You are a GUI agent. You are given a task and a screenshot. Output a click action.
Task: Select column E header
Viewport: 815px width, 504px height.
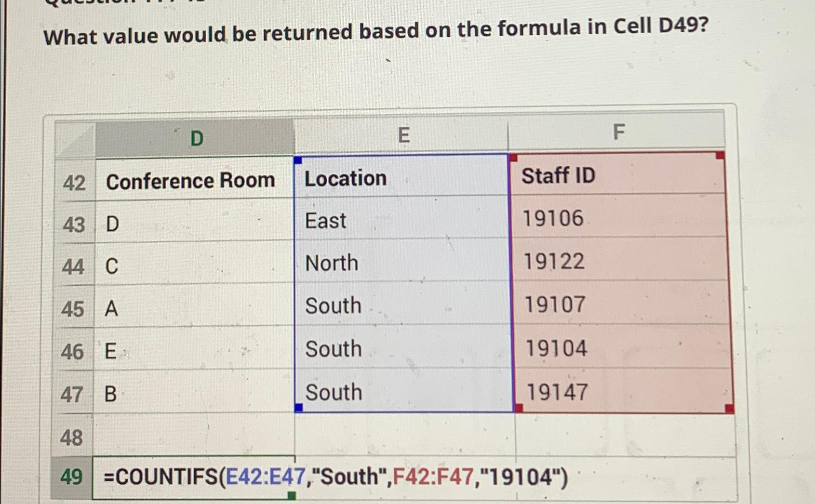click(x=401, y=135)
